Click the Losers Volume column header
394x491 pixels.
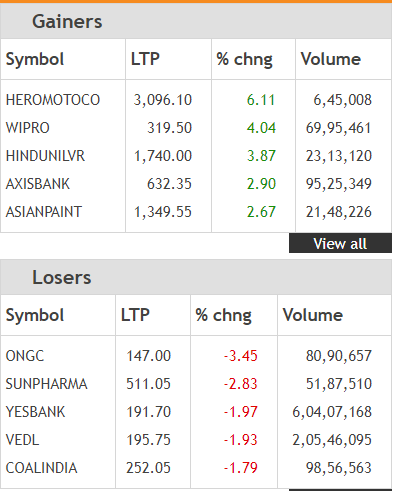(x=313, y=315)
